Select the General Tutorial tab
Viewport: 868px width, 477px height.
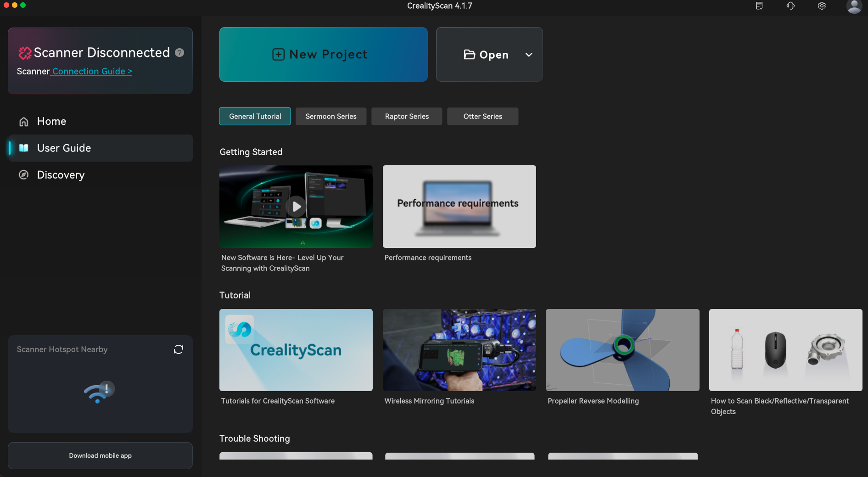(255, 116)
